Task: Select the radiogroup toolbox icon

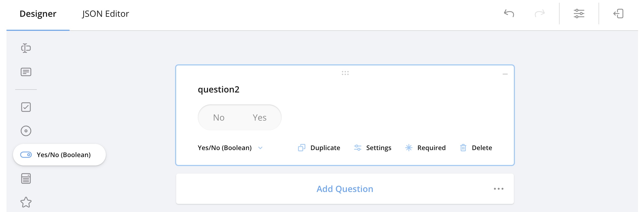Action: point(26,131)
